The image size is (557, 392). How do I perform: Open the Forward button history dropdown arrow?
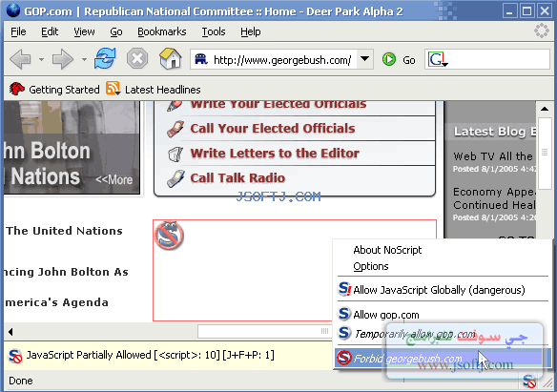pyautogui.click(x=84, y=59)
